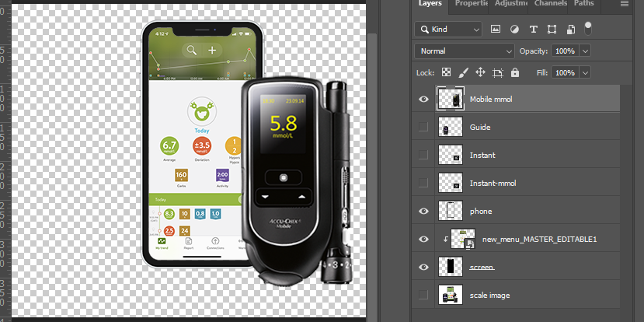
Task: Click the screen layer name
Action: [482, 268]
